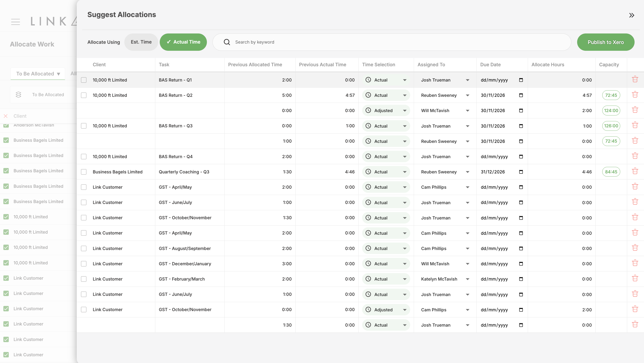
Task: Open Time Selection dropdown for Quarterly Coaching - Q3
Action: [386, 172]
